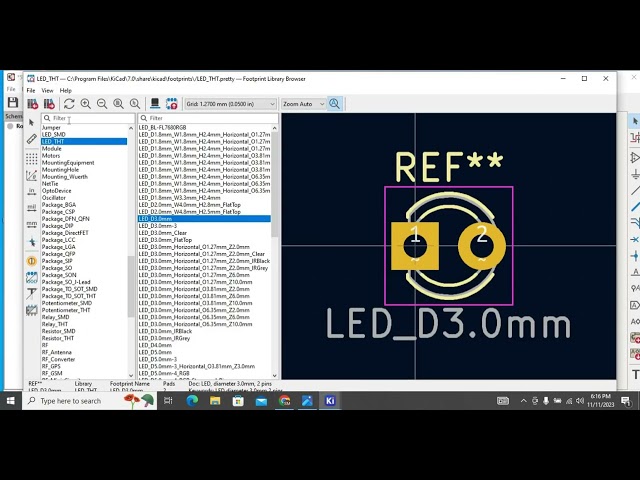Click the refresh display icon
Image resolution: width=640 pixels, height=480 pixels.
click(x=69, y=104)
